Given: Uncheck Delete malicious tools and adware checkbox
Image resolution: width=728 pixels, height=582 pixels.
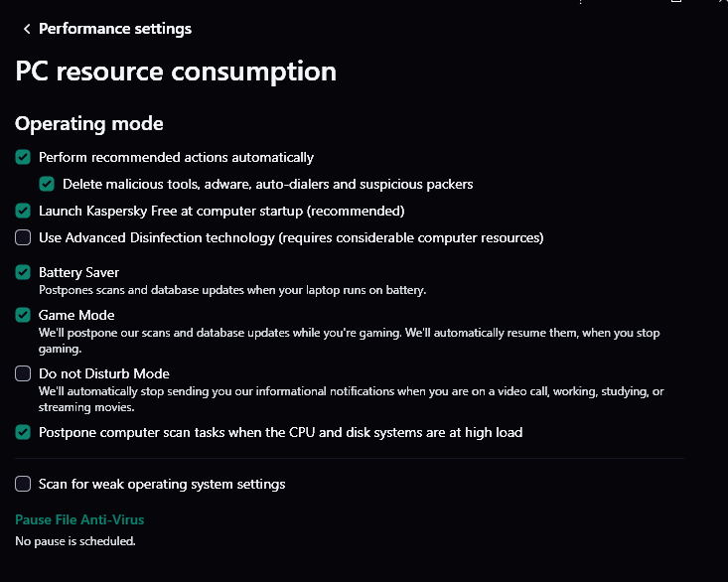Looking at the screenshot, I should coord(47,184).
